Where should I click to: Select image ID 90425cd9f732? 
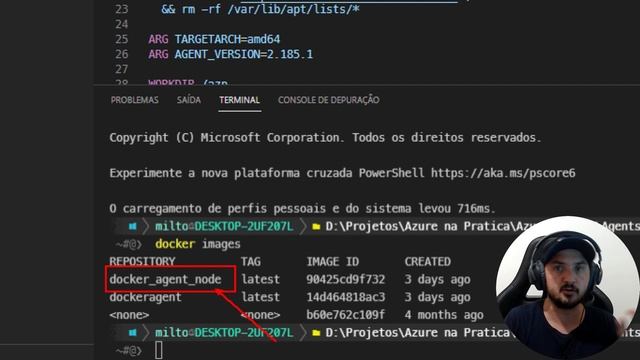click(x=345, y=279)
